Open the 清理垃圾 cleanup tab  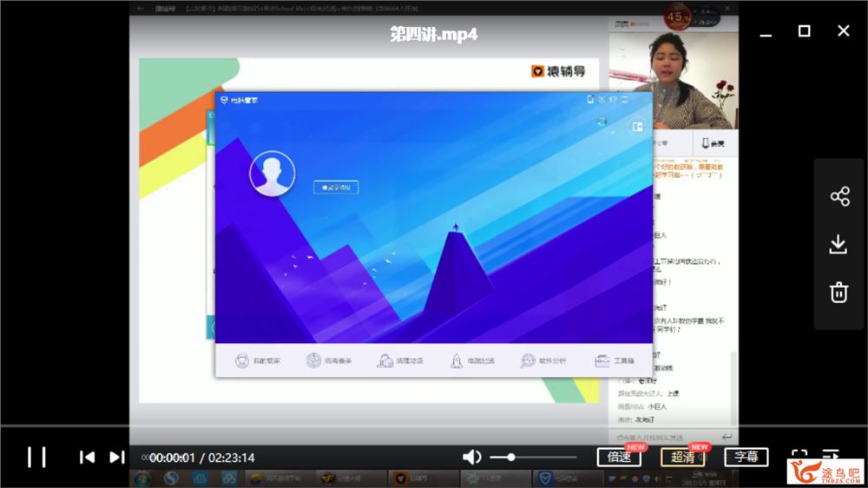point(400,360)
